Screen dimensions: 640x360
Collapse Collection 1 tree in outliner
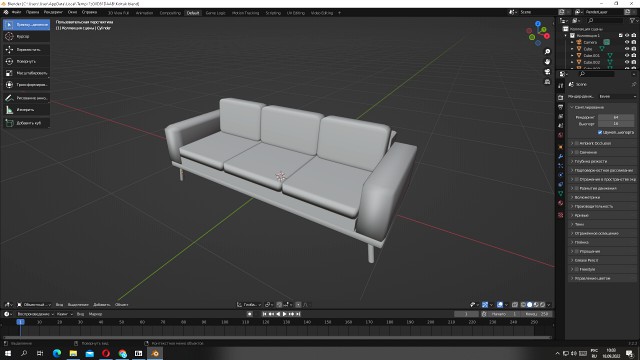pos(566,36)
